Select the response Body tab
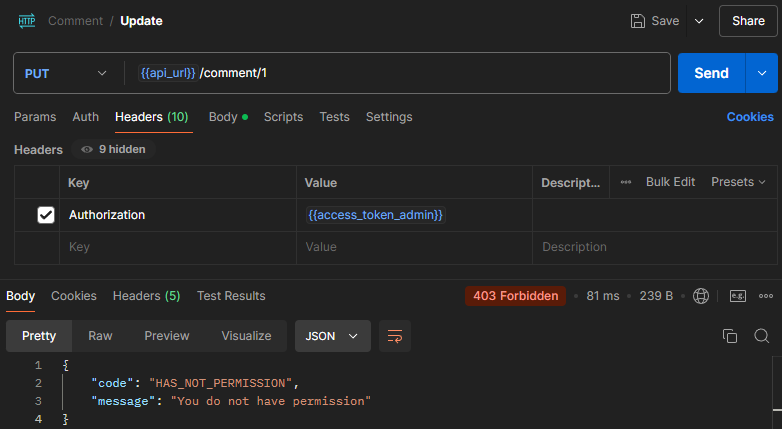 20,296
